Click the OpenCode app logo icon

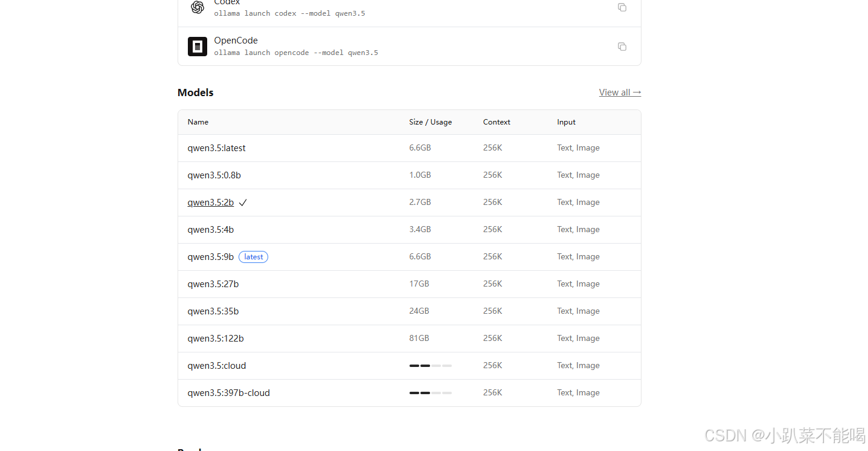[x=198, y=47]
